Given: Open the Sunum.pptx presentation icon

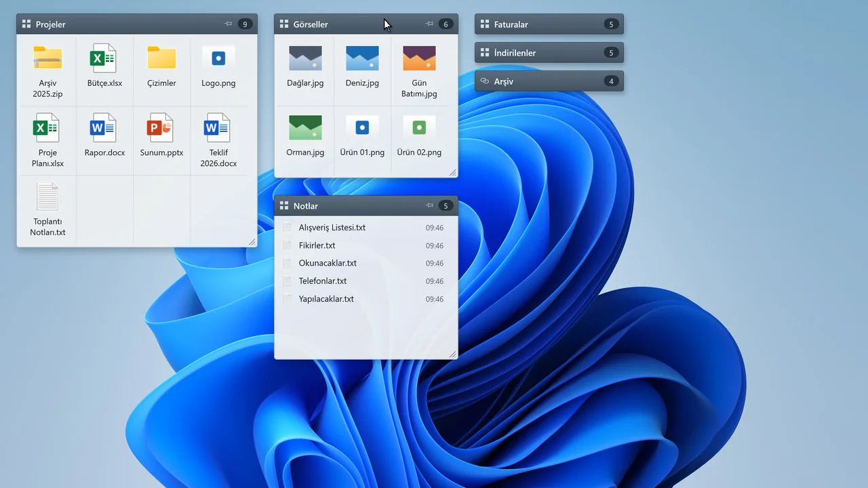Looking at the screenshot, I should pos(161,127).
